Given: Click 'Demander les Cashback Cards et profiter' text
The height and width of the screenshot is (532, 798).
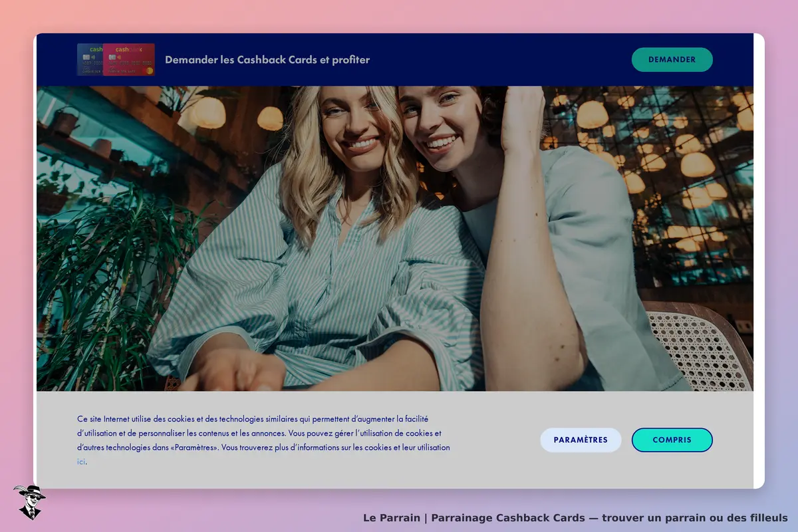Looking at the screenshot, I should pyautogui.click(x=267, y=60).
